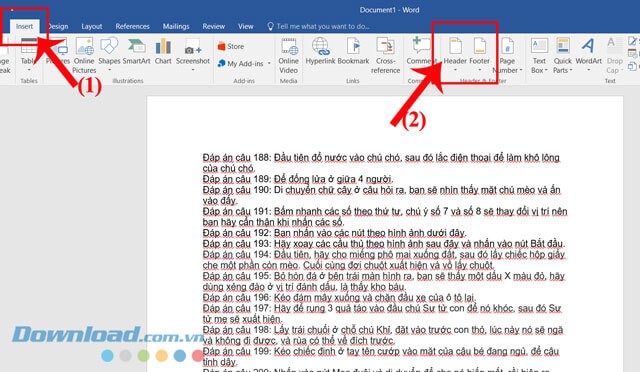The height and width of the screenshot is (372, 640).
Task: Expand the Footer dropdown arrow
Action: [x=480, y=70]
